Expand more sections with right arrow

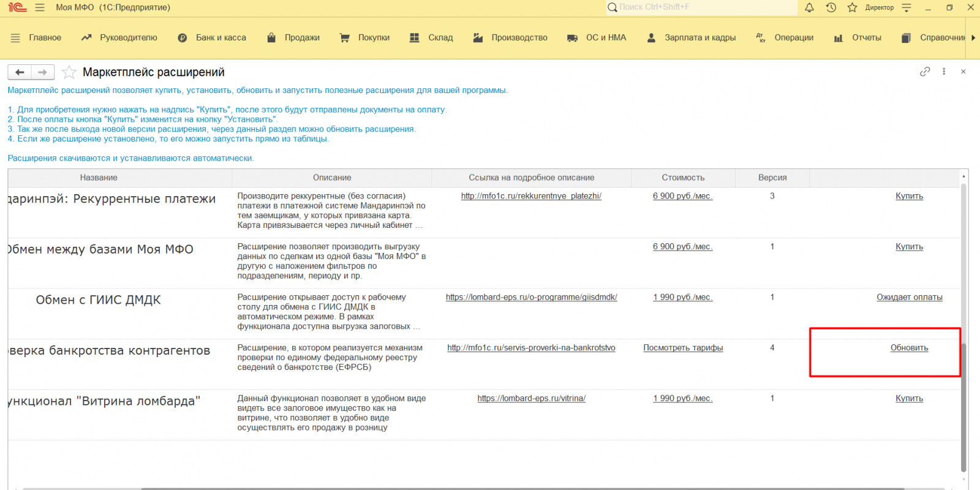click(x=973, y=38)
